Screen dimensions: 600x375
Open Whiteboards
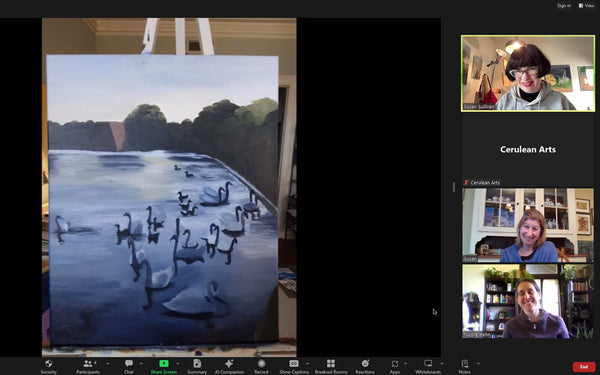(x=428, y=366)
